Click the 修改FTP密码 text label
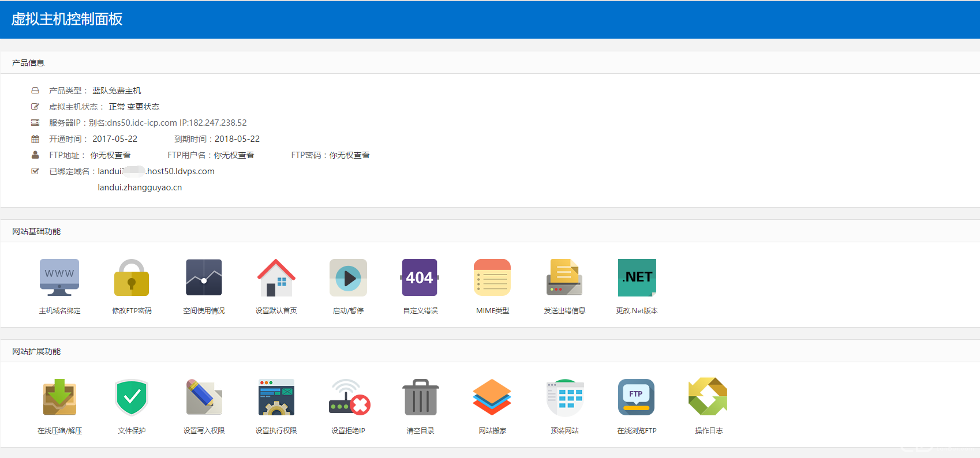The image size is (980, 458). click(x=132, y=311)
